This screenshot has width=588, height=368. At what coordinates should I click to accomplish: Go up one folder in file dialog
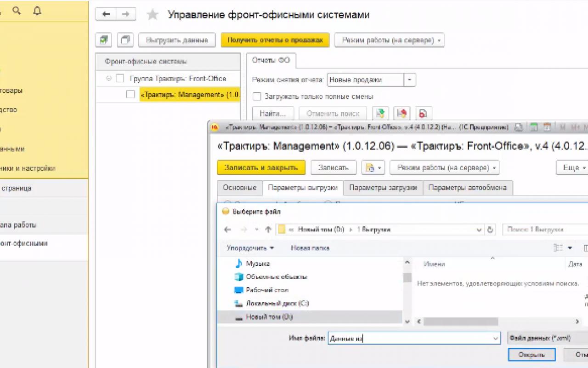tap(268, 230)
